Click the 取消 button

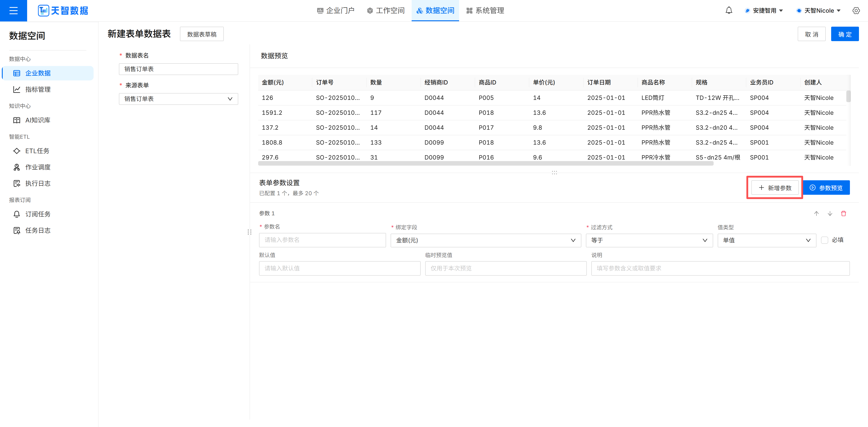pos(811,34)
